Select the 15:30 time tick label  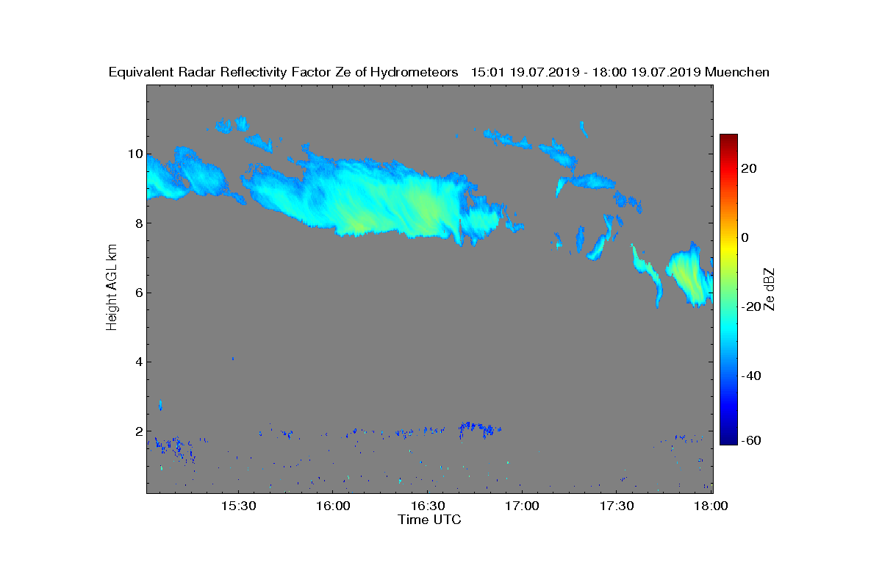[x=237, y=506]
